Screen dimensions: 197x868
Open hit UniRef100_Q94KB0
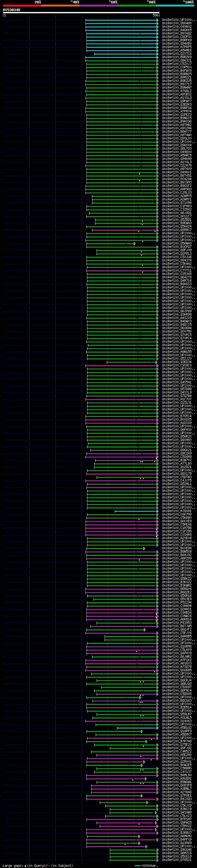pos(177,44)
